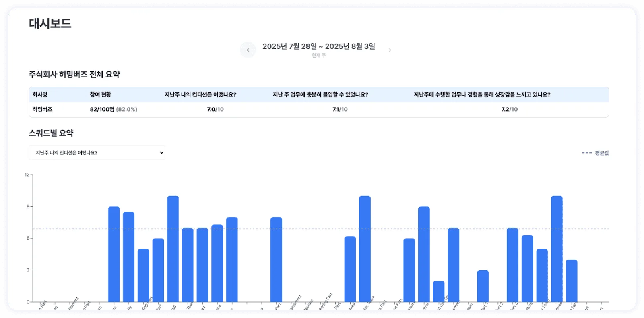Click the 현재 주 label under the date
The height and width of the screenshot is (318, 644).
[318, 56]
